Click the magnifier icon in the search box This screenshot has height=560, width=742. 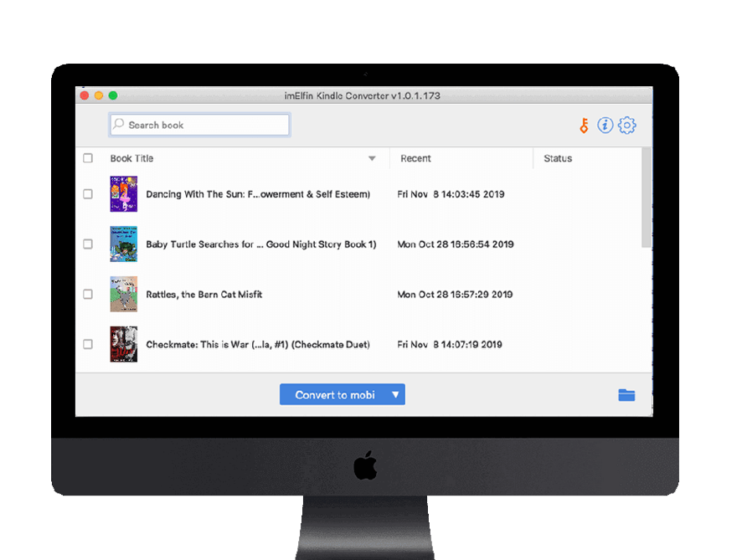pyautogui.click(x=119, y=125)
